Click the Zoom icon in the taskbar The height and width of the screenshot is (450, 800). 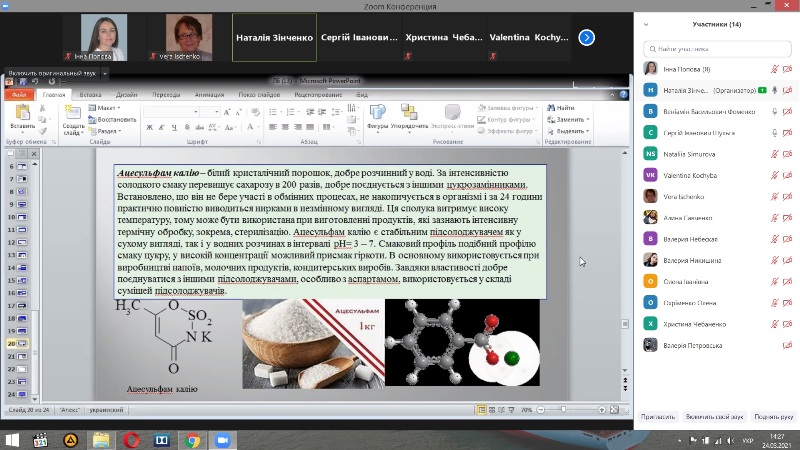(222, 439)
